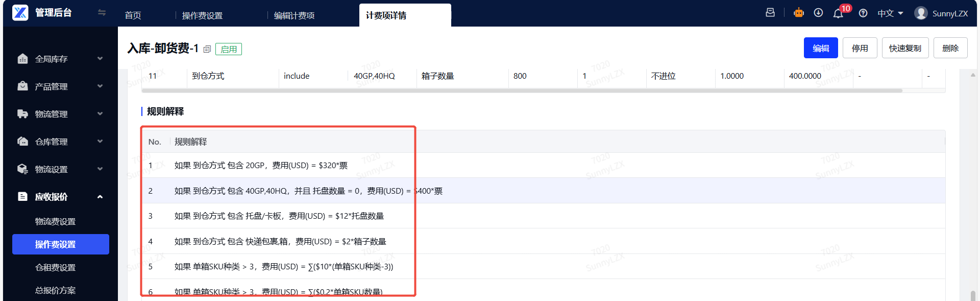
Task: Open 仓租费设置 in the sidebar
Action: pyautogui.click(x=55, y=267)
